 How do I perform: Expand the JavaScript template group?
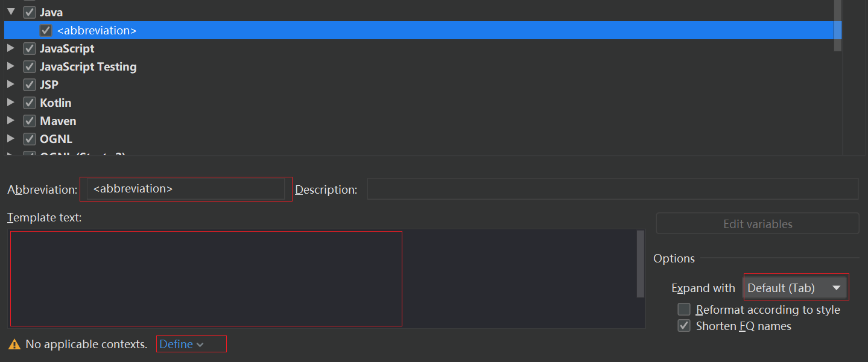pos(11,48)
